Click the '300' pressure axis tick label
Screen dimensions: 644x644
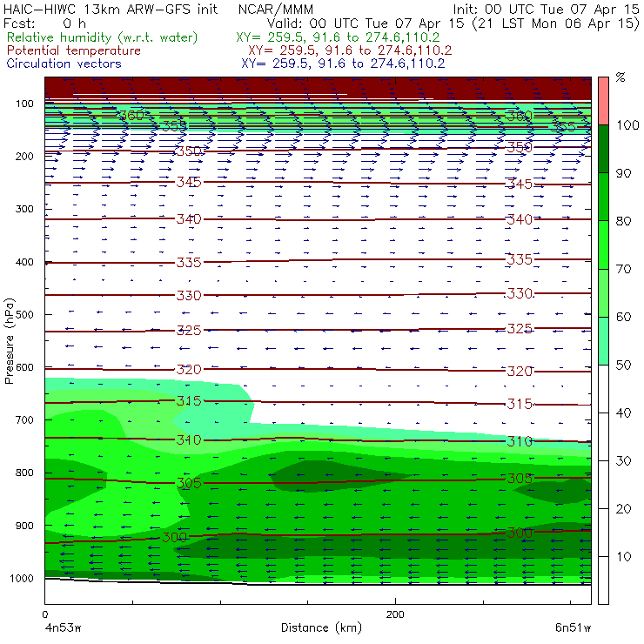coord(24,209)
